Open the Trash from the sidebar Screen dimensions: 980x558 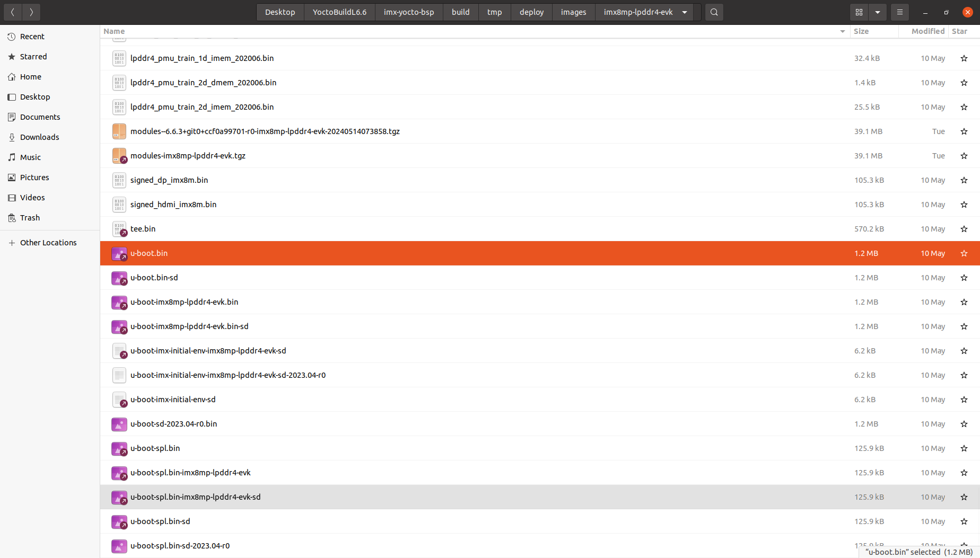coord(30,217)
